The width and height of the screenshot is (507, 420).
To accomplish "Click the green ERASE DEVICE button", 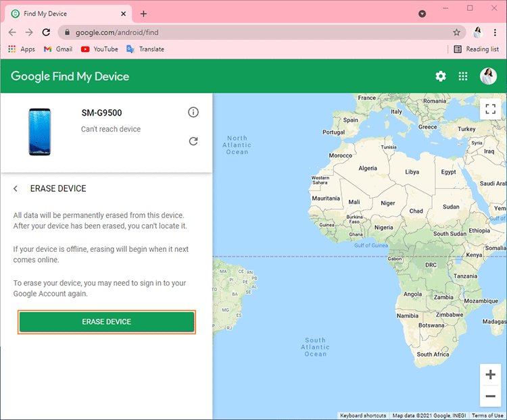I will (x=107, y=322).
